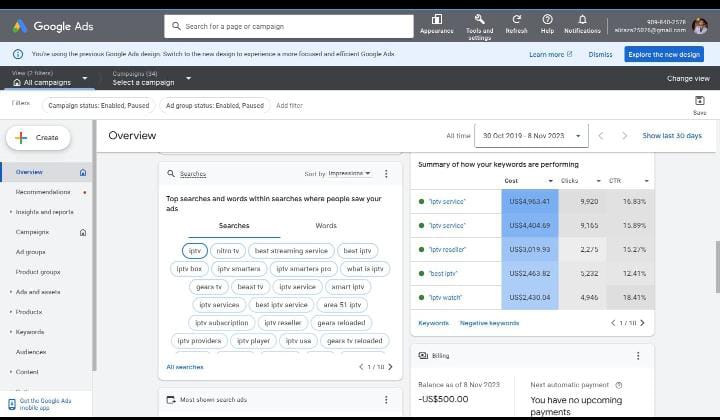
Task: Click the info icon in the banner
Action: (x=17, y=54)
